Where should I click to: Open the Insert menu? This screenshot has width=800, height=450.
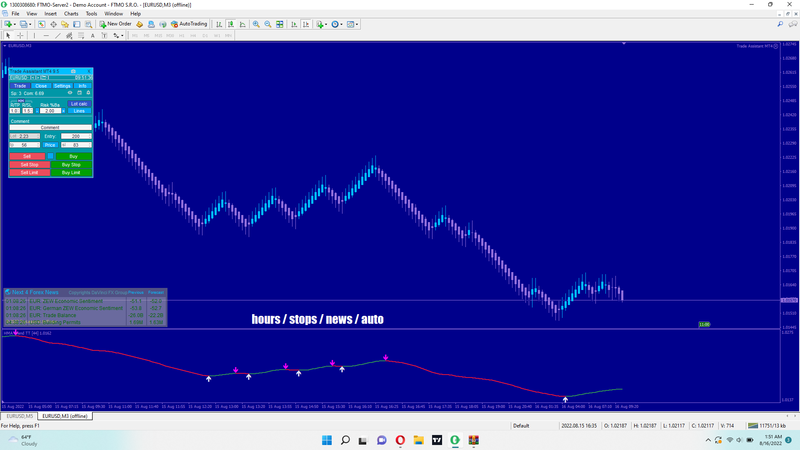[x=51, y=14]
